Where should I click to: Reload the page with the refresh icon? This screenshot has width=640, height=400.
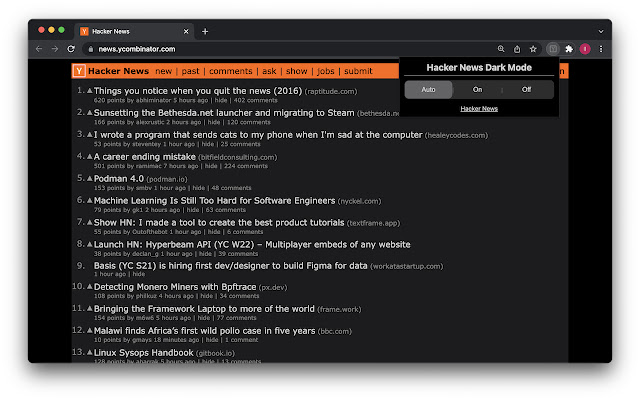click(71, 49)
